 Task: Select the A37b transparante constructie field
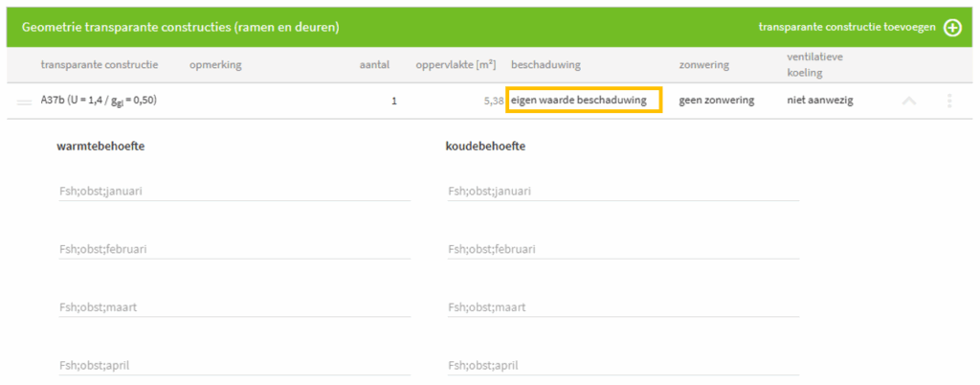(x=99, y=100)
